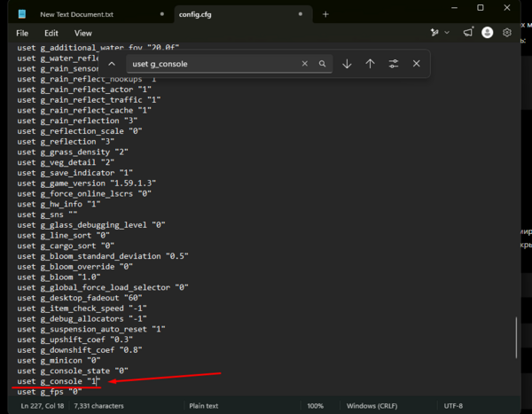Click the line 'uset g_upshift_coef "0.3"'

[x=75, y=340]
